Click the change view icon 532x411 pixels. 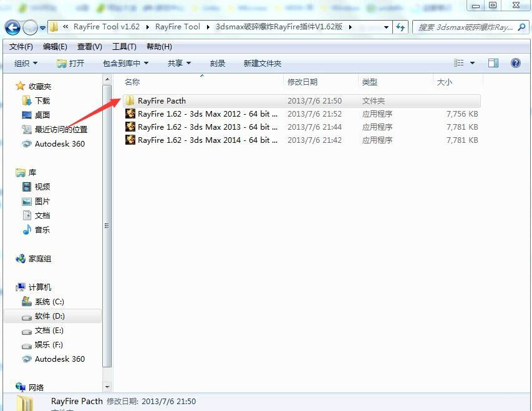pyautogui.click(x=458, y=63)
